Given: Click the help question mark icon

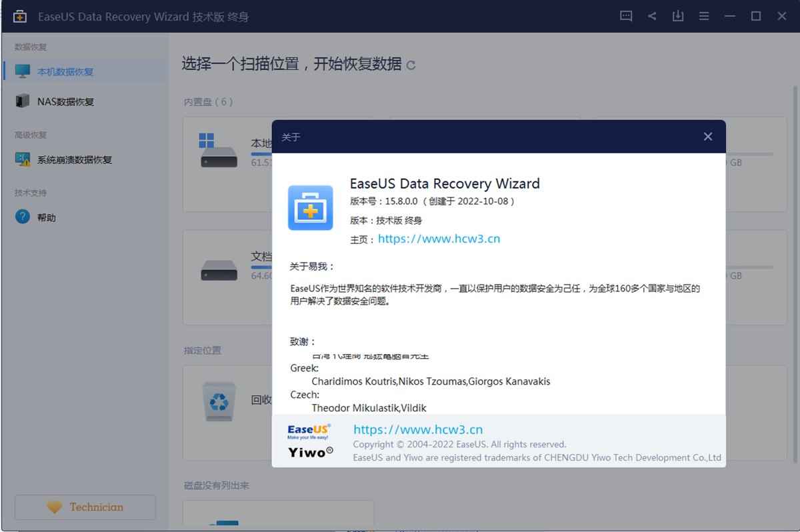Looking at the screenshot, I should pyautogui.click(x=23, y=217).
